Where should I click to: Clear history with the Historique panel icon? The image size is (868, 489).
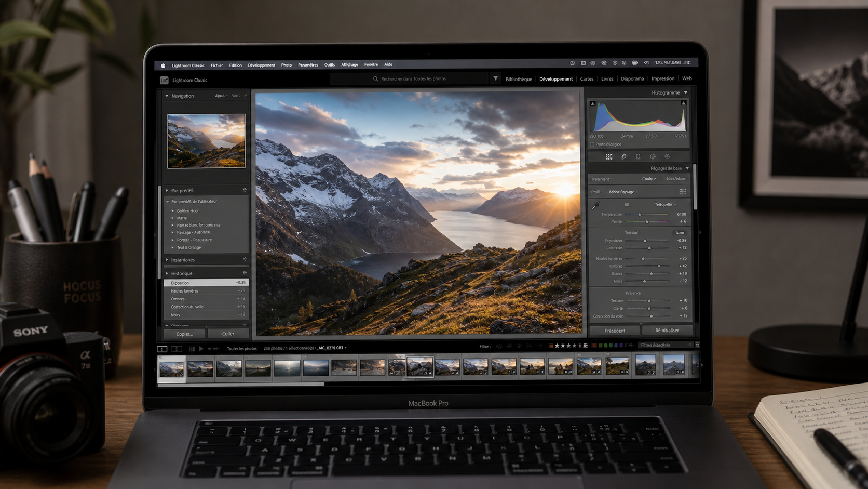click(x=245, y=273)
